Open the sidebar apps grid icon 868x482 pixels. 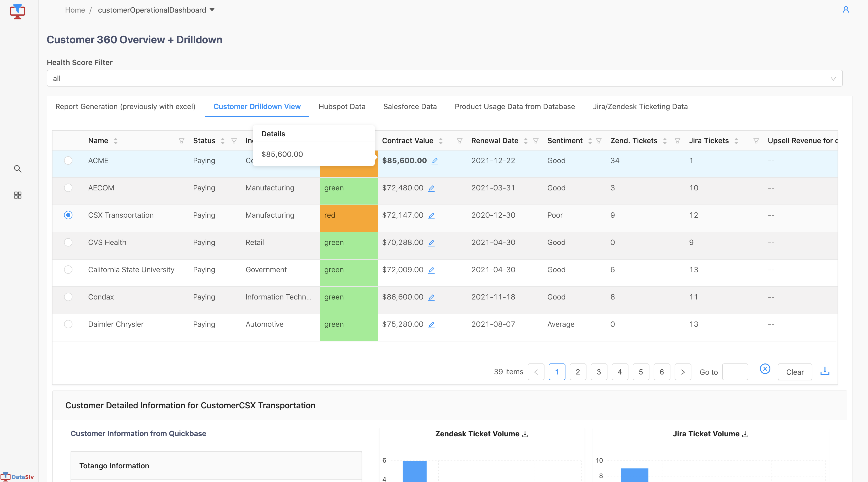point(18,195)
